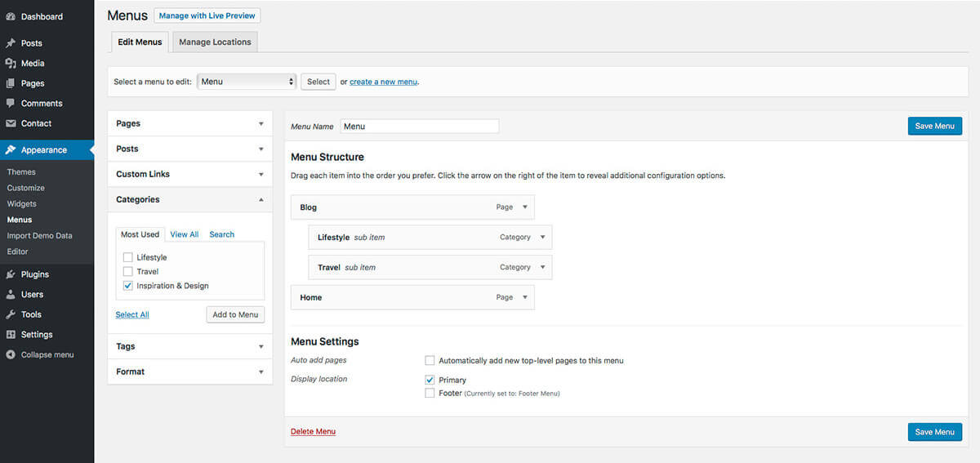The height and width of the screenshot is (463, 980).
Task: Enable the Footer display location checkbox
Action: pos(430,393)
